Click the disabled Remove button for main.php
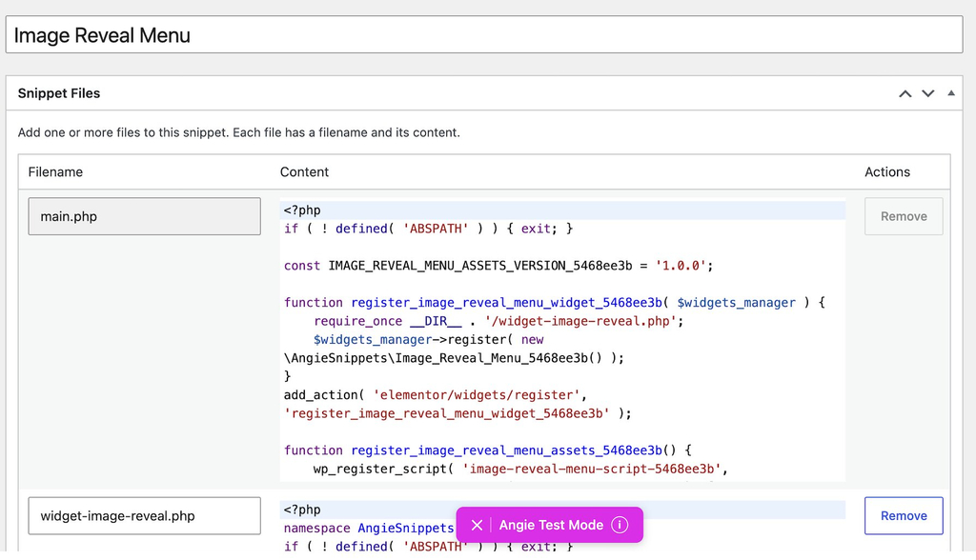The width and height of the screenshot is (976, 560). pyautogui.click(x=904, y=216)
